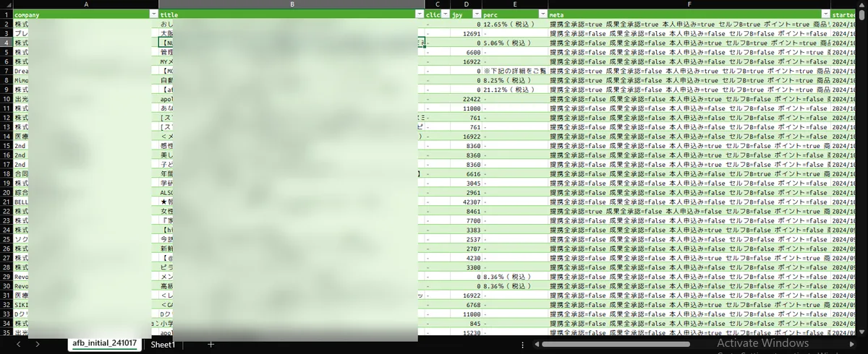Screen dimensions: 868x354
Task: Expand the meta column filter dropdown
Action: (825, 14)
